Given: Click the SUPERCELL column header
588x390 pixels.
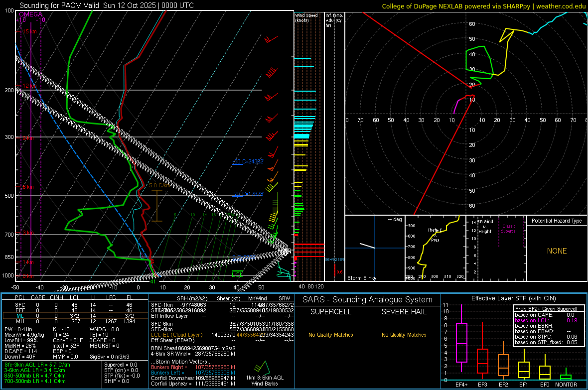Looking at the screenshot, I should tap(331, 312).
